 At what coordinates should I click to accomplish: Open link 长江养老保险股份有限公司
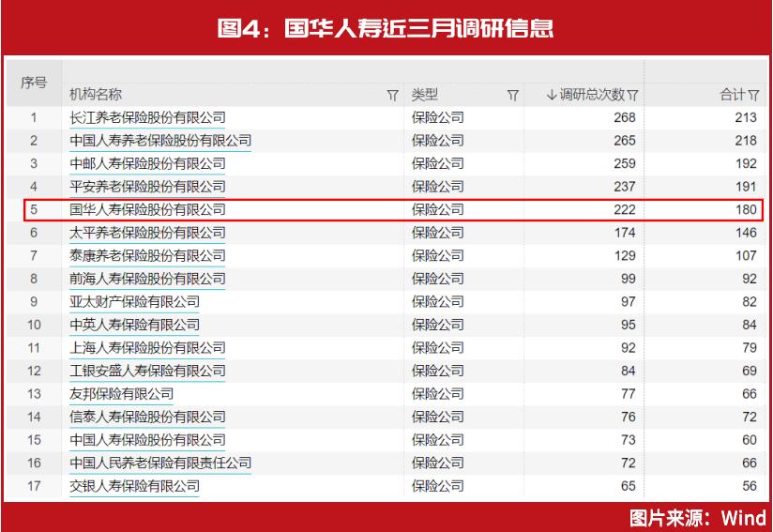(147, 117)
